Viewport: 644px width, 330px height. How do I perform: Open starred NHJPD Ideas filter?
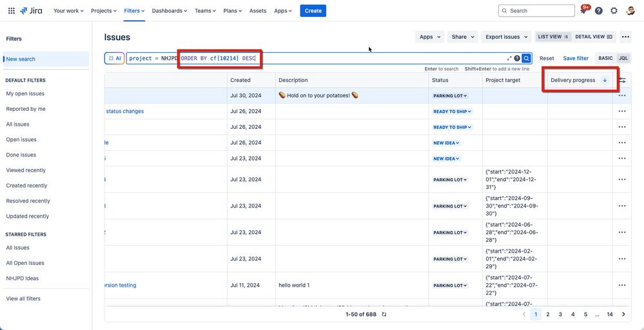point(22,278)
